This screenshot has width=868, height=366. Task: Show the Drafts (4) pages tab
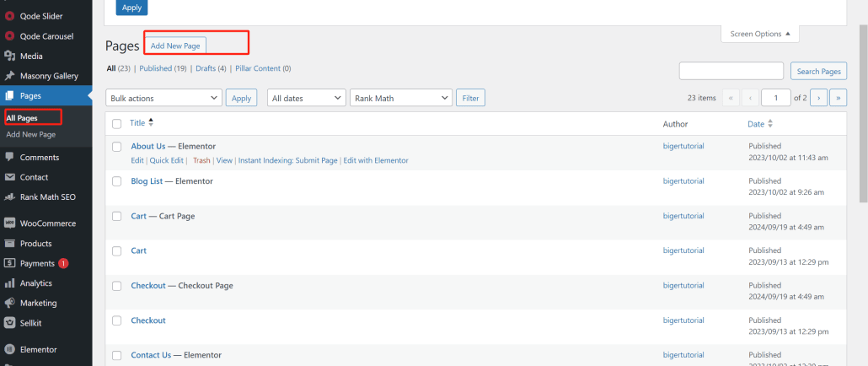click(211, 68)
